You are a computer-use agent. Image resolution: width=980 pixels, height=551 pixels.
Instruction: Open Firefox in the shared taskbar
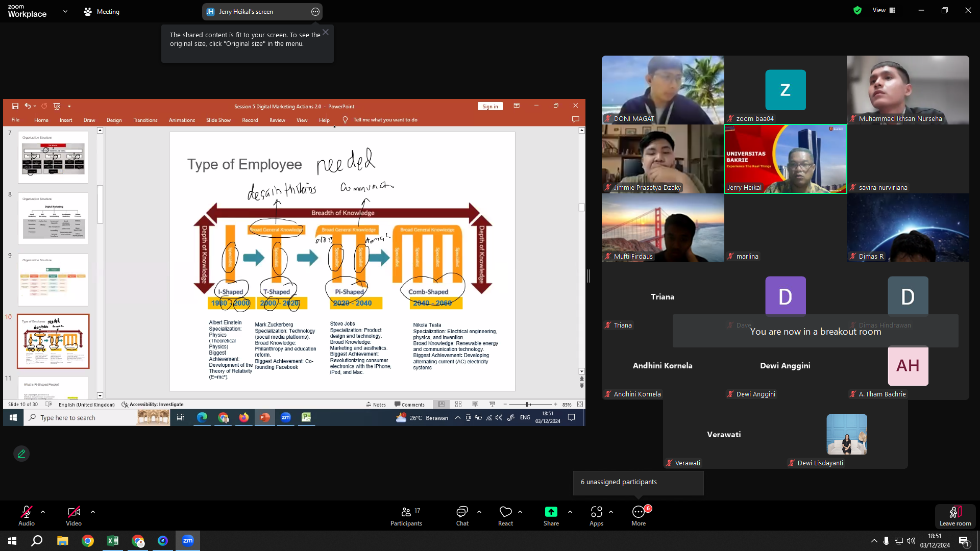(x=244, y=418)
